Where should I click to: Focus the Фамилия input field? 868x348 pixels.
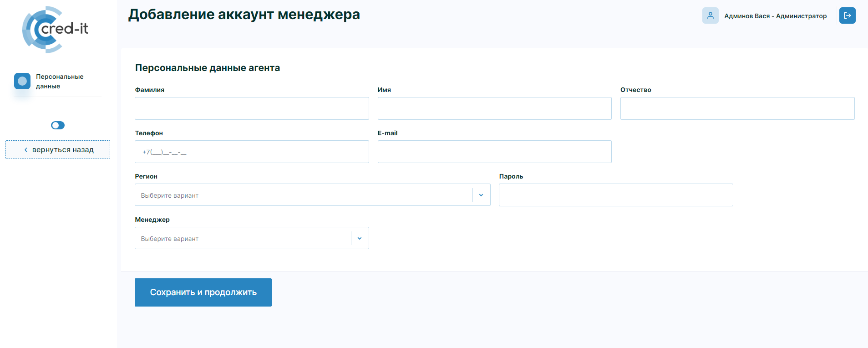(x=252, y=108)
